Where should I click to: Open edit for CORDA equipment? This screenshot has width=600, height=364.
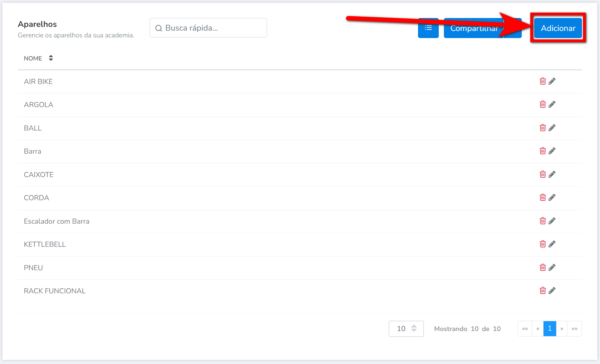[x=552, y=197]
